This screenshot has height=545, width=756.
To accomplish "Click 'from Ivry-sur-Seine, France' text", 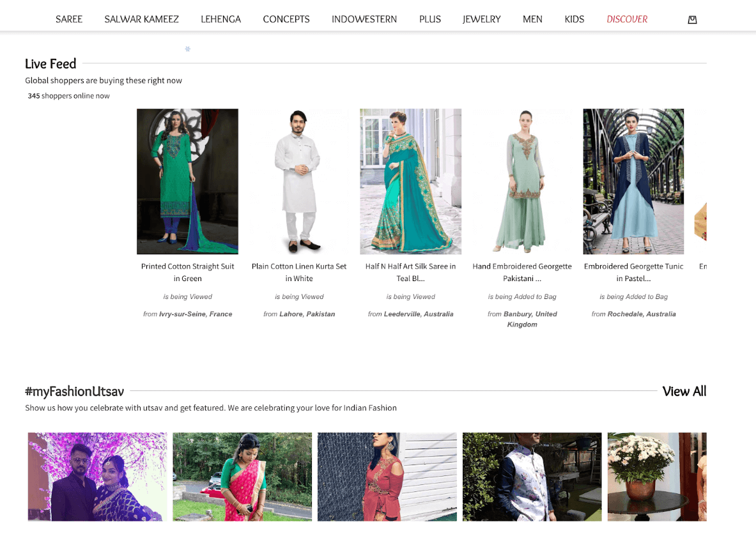I will pos(187,314).
